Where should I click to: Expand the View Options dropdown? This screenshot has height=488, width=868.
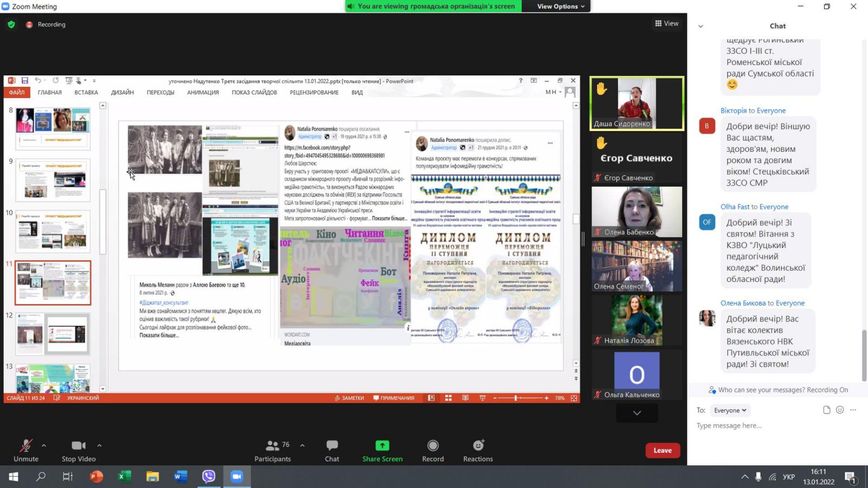click(560, 7)
